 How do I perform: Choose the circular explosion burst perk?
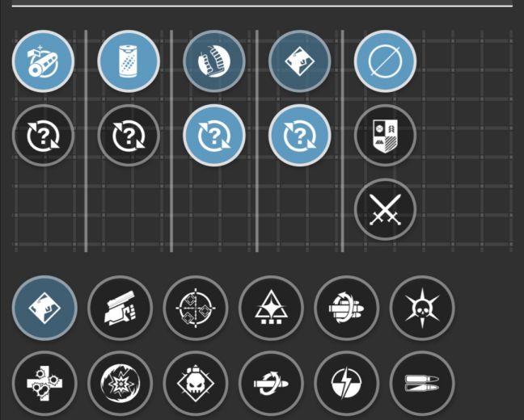[120, 384]
